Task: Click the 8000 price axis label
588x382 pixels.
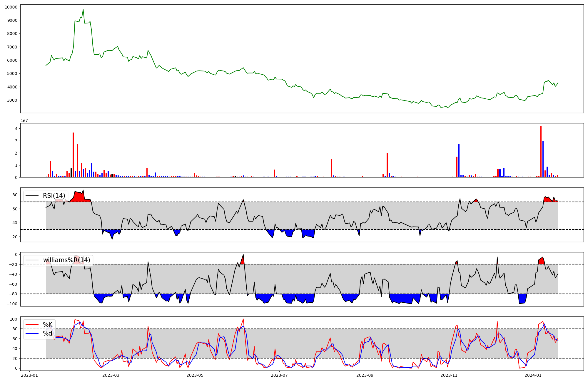Action: 12,33
